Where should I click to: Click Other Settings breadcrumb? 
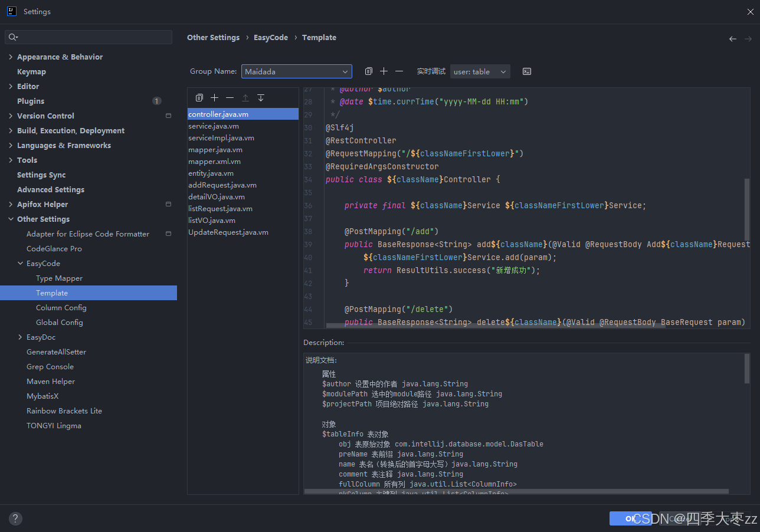213,37
